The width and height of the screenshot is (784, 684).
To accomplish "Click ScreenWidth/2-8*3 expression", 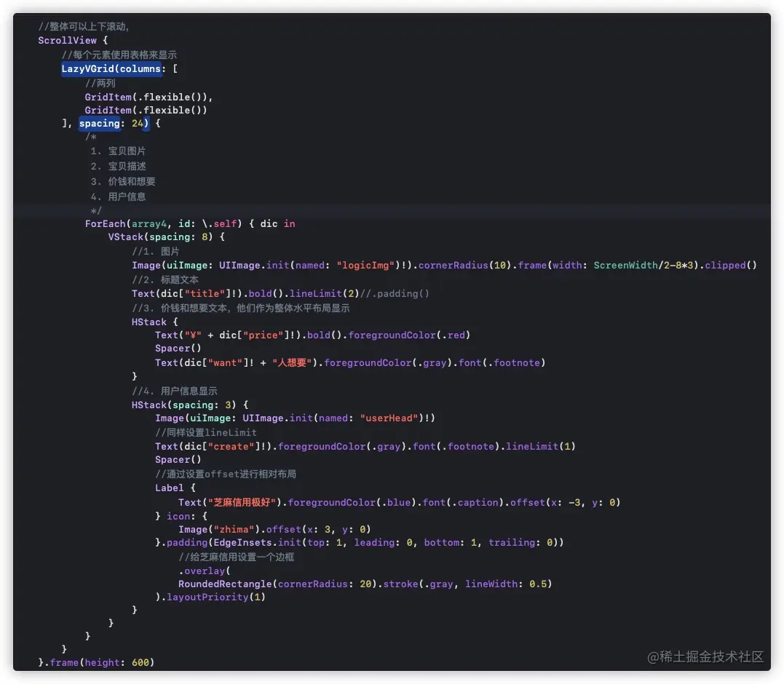I will [x=644, y=266].
